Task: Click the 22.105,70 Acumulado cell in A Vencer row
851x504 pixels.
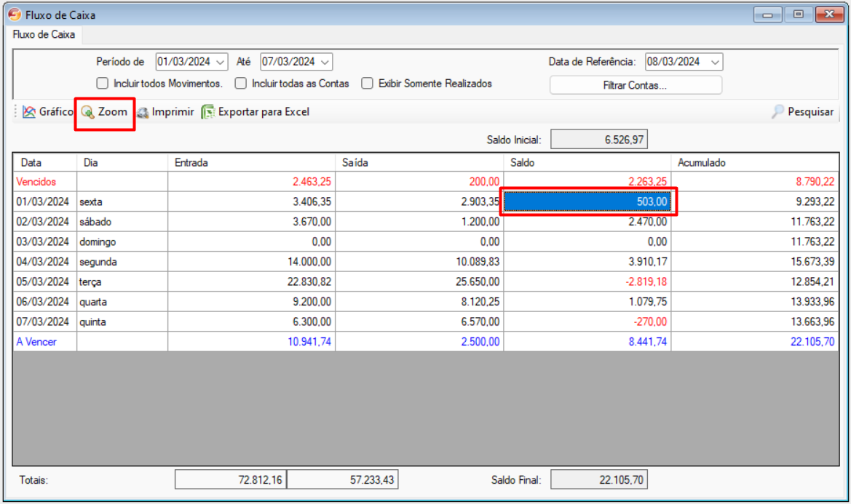Action: pos(755,342)
